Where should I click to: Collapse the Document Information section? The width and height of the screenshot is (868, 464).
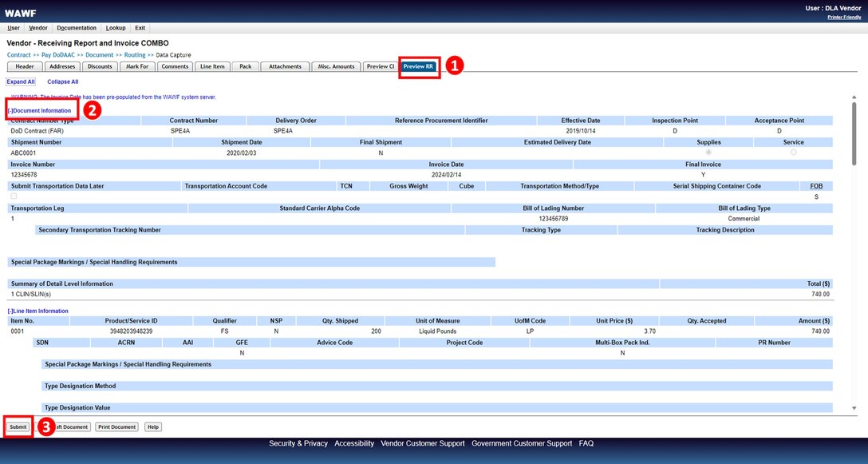click(x=39, y=111)
